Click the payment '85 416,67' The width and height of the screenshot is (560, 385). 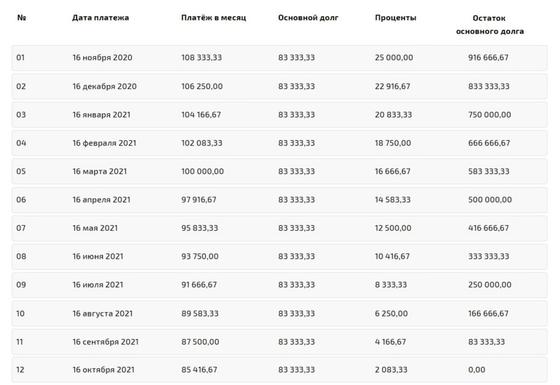(x=199, y=370)
